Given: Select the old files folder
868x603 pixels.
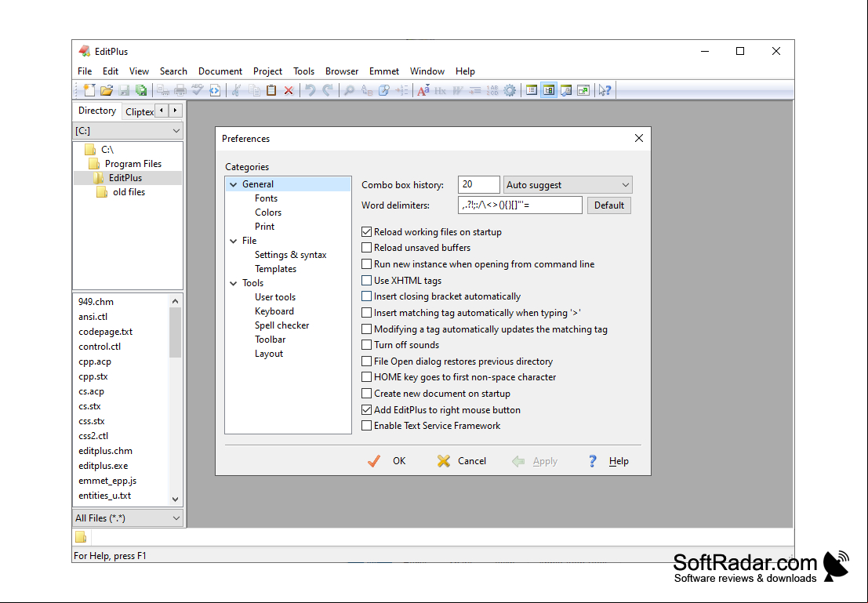Looking at the screenshot, I should (x=129, y=192).
